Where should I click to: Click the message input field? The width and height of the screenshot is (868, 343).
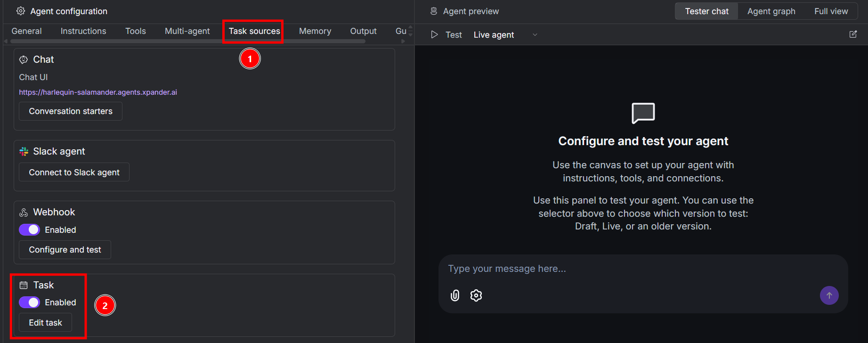tap(643, 269)
